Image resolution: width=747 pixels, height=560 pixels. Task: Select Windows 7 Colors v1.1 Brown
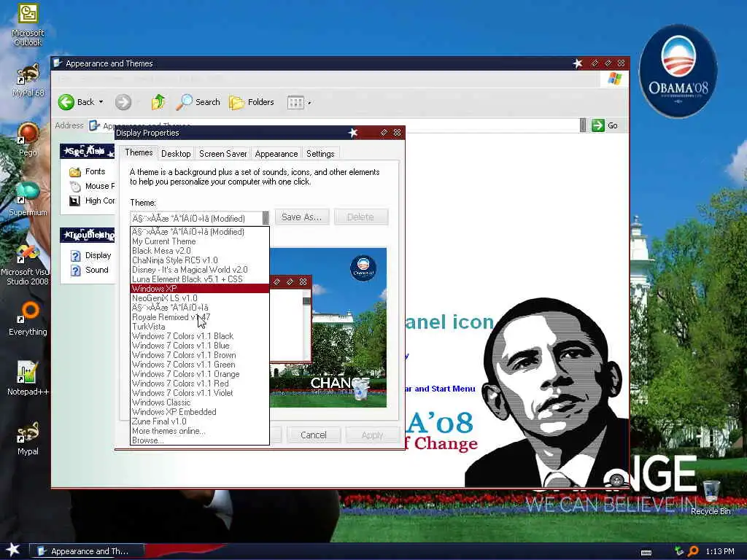(x=200, y=355)
